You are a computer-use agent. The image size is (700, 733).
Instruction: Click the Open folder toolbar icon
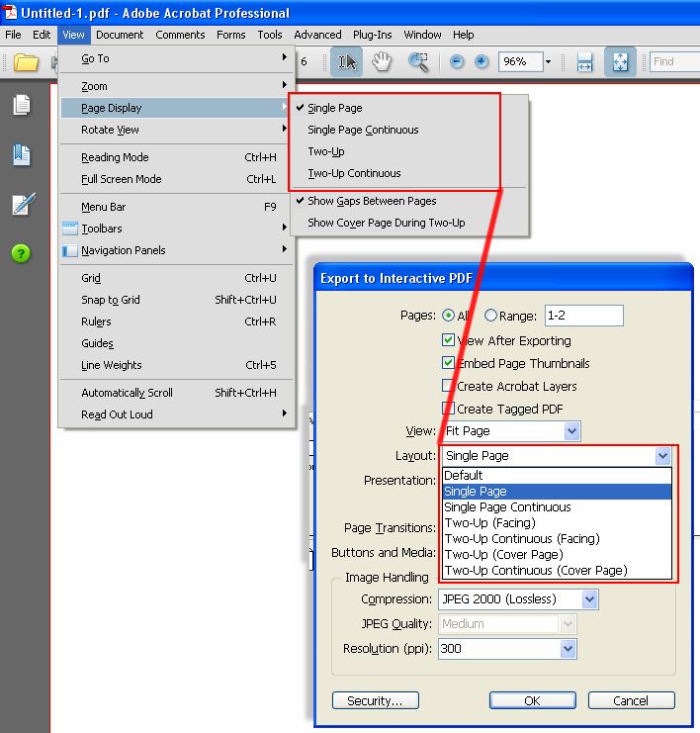coord(26,62)
